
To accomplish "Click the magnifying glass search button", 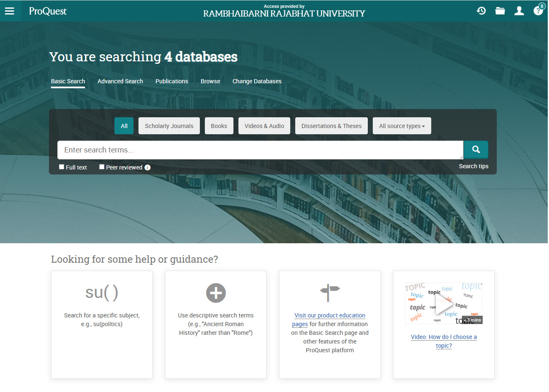I will [x=476, y=150].
